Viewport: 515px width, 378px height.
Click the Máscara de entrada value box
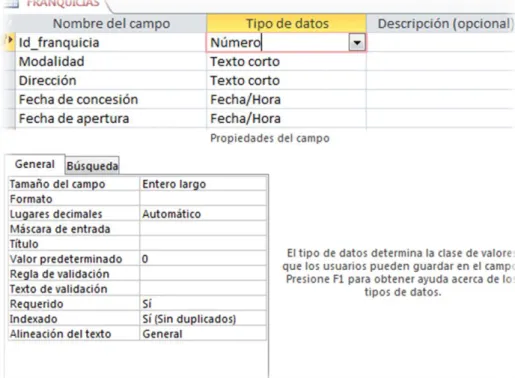[x=203, y=229]
